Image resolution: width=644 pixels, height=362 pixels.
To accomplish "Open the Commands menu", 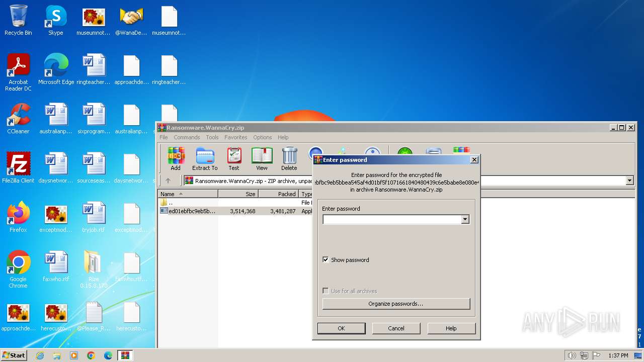I will pos(187,137).
